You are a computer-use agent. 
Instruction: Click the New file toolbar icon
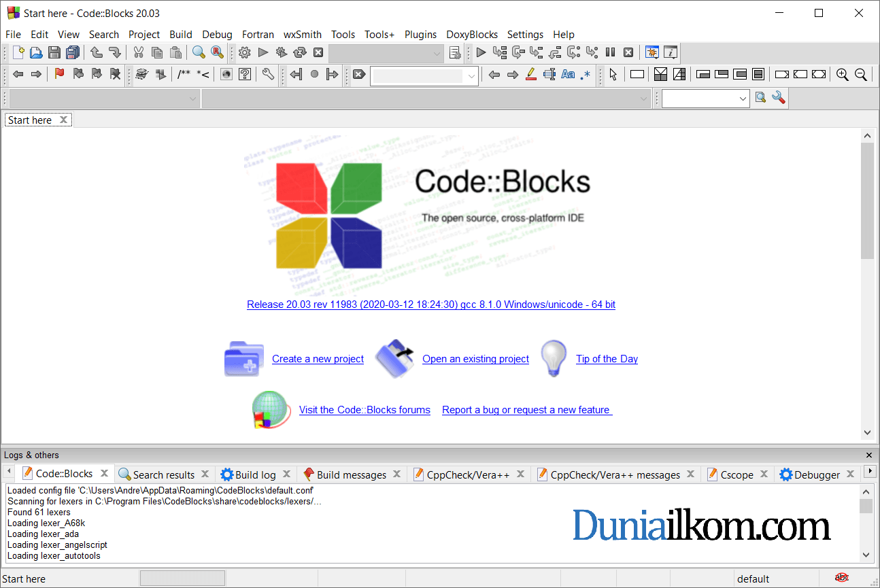click(18, 52)
